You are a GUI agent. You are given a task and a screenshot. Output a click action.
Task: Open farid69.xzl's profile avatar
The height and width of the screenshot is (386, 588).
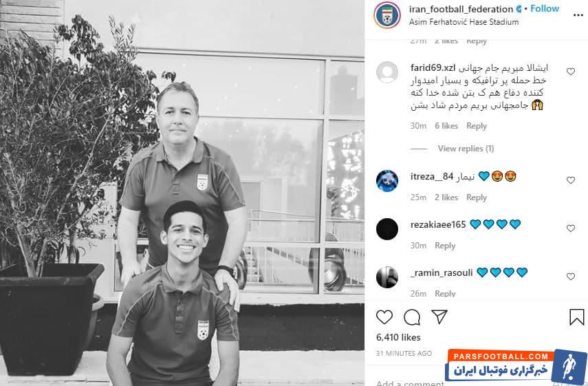[x=387, y=72]
